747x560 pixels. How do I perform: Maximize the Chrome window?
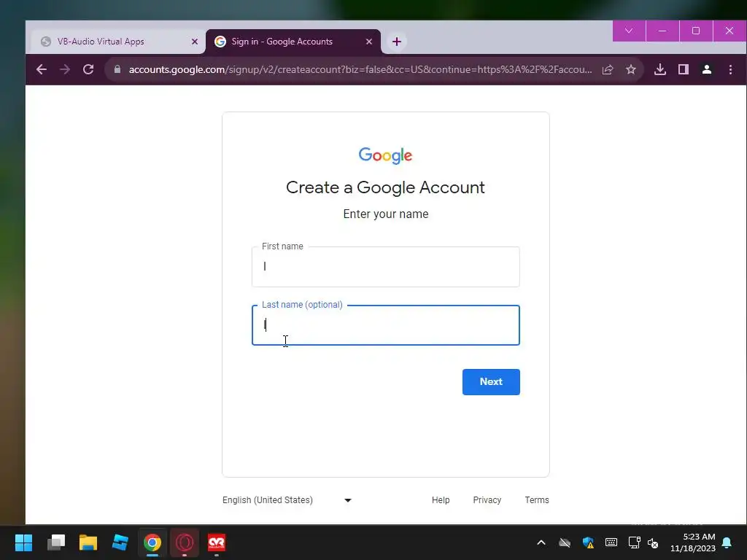(695, 31)
